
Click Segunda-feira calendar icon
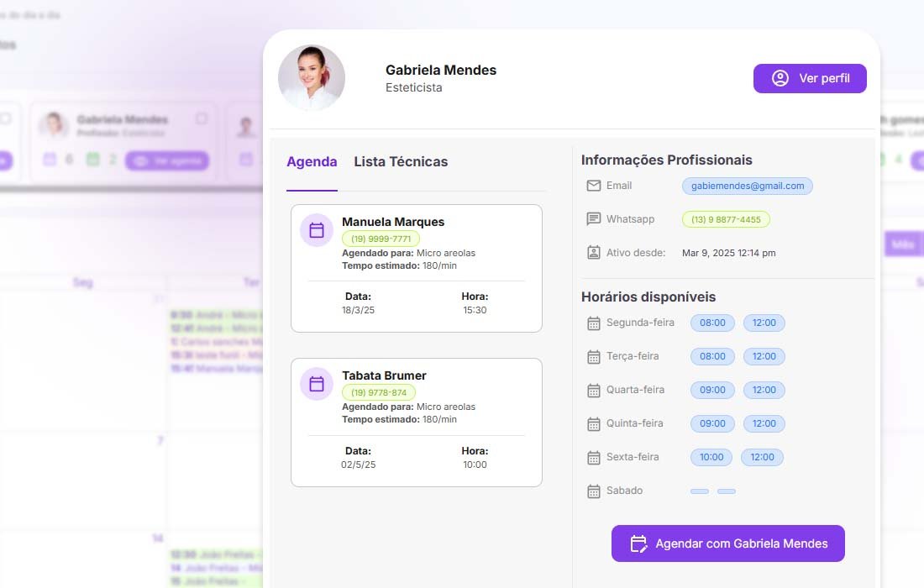click(593, 323)
